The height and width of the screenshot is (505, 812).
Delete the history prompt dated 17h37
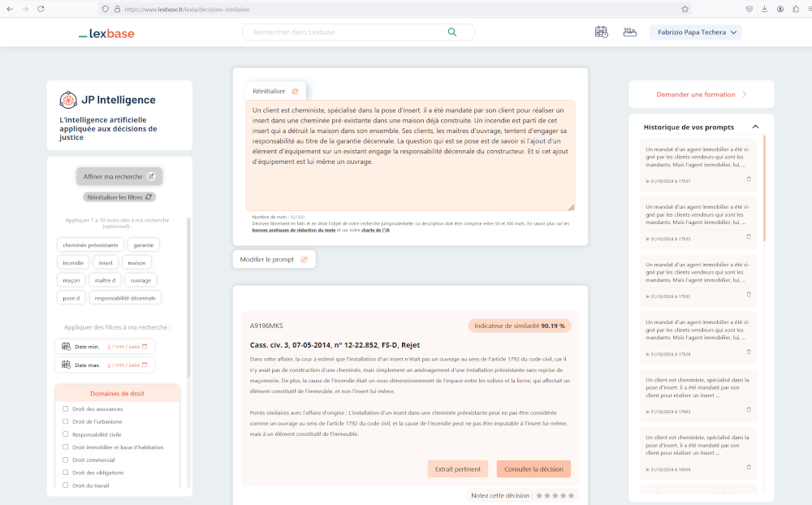coord(749,179)
